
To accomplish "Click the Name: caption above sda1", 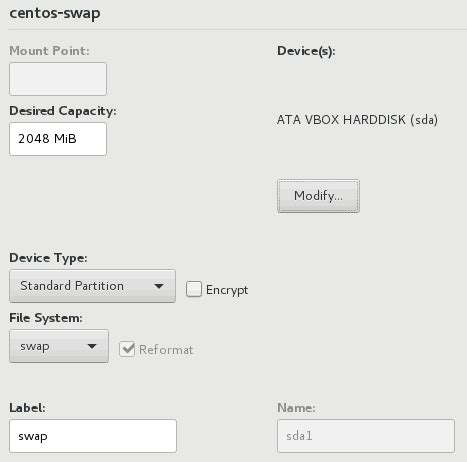I will click(x=296, y=408).
